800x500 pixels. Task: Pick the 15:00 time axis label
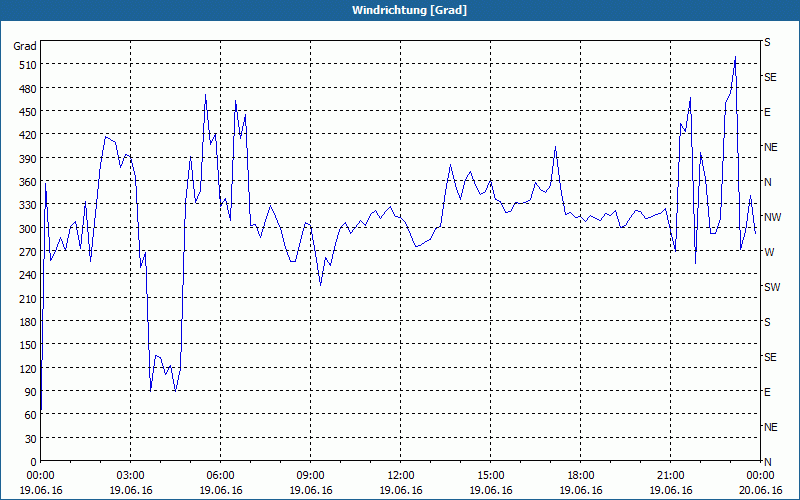tap(491, 476)
